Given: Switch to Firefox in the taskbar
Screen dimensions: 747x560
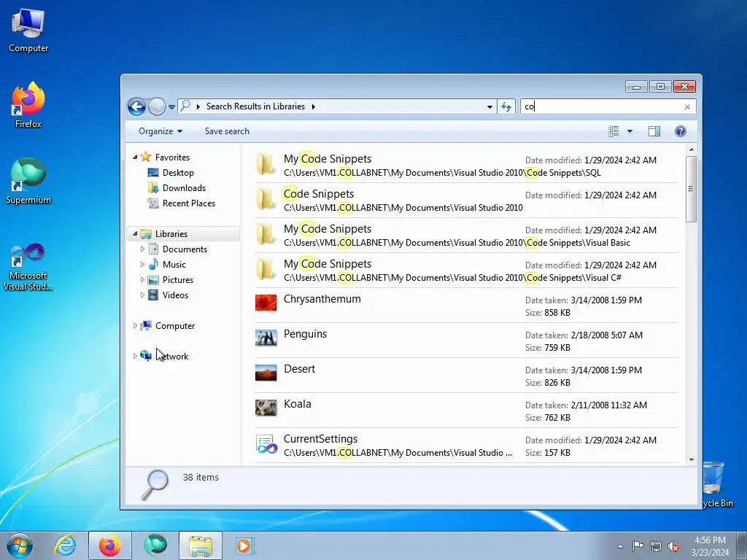Looking at the screenshot, I should pyautogui.click(x=109, y=545).
